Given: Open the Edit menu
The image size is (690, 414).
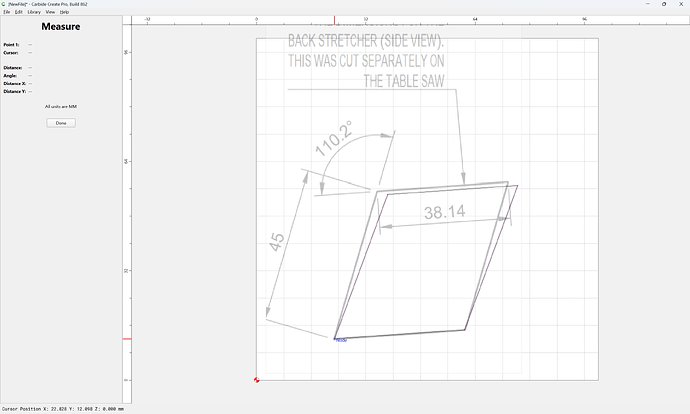Looking at the screenshot, I should 18,12.
